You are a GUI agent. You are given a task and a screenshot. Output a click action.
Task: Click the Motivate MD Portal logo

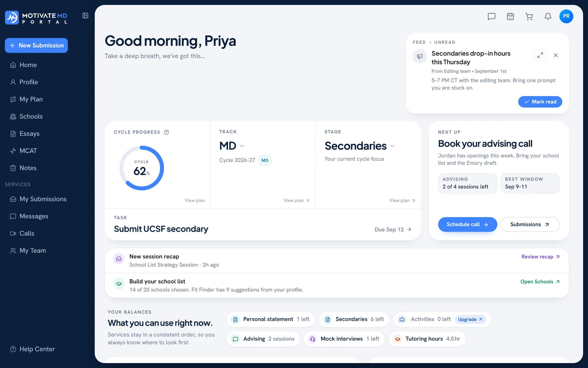[36, 18]
